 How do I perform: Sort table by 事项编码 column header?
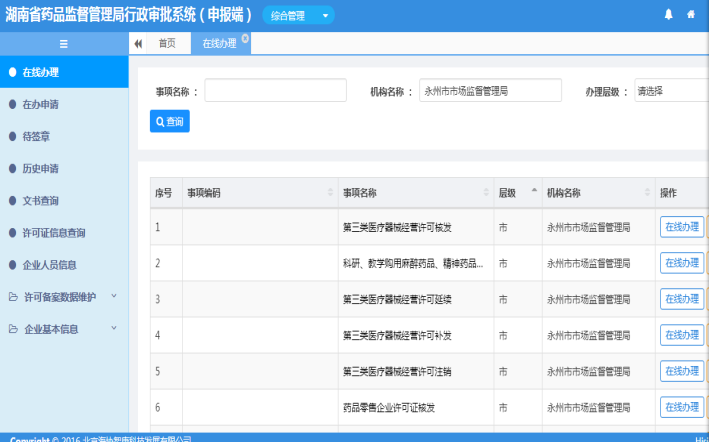[x=258, y=193]
